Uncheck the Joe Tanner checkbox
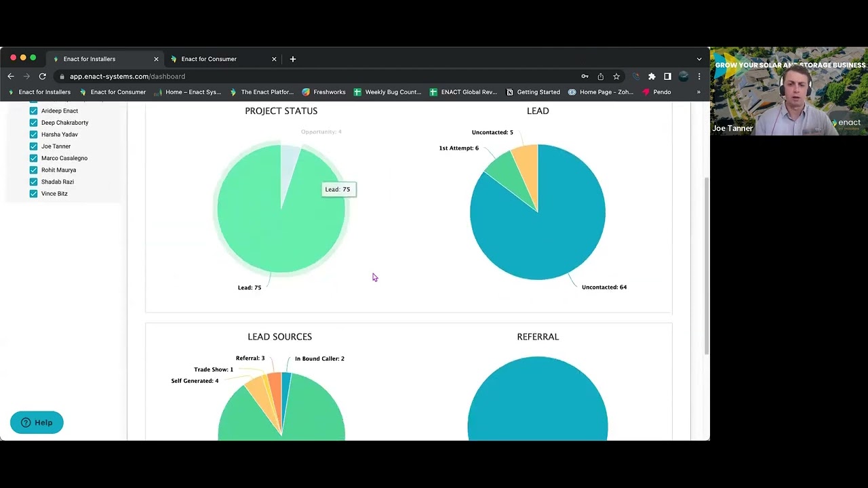The height and width of the screenshot is (488, 868). (33, 146)
